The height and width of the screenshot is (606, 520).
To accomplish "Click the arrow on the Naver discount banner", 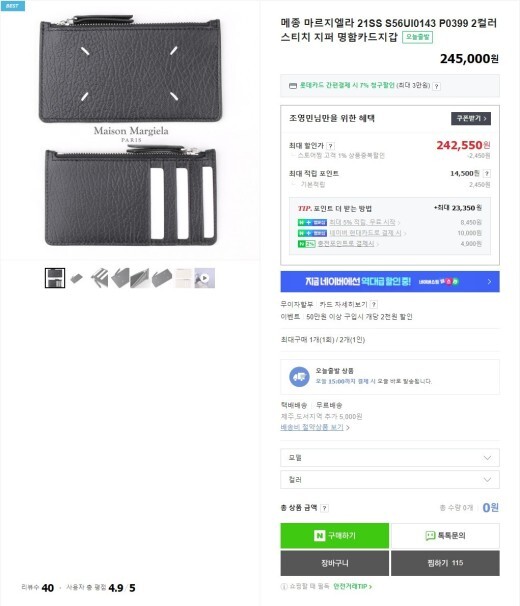I will click(x=489, y=282).
